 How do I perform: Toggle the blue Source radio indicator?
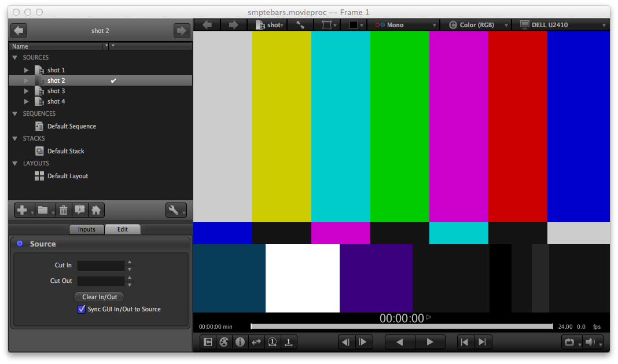pyautogui.click(x=20, y=244)
